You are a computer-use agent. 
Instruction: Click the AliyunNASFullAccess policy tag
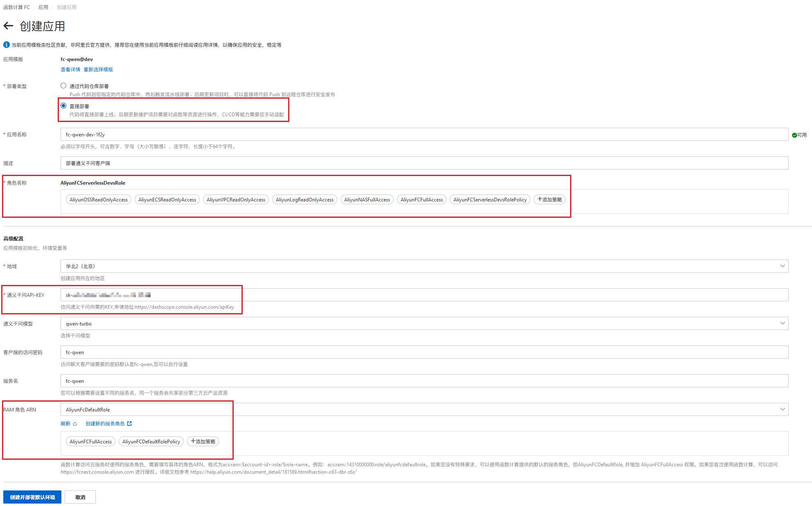[367, 200]
